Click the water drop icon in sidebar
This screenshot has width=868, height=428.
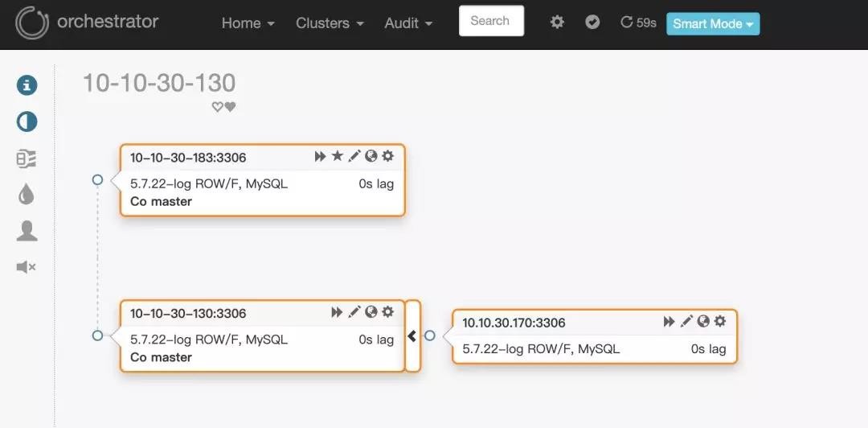click(27, 195)
